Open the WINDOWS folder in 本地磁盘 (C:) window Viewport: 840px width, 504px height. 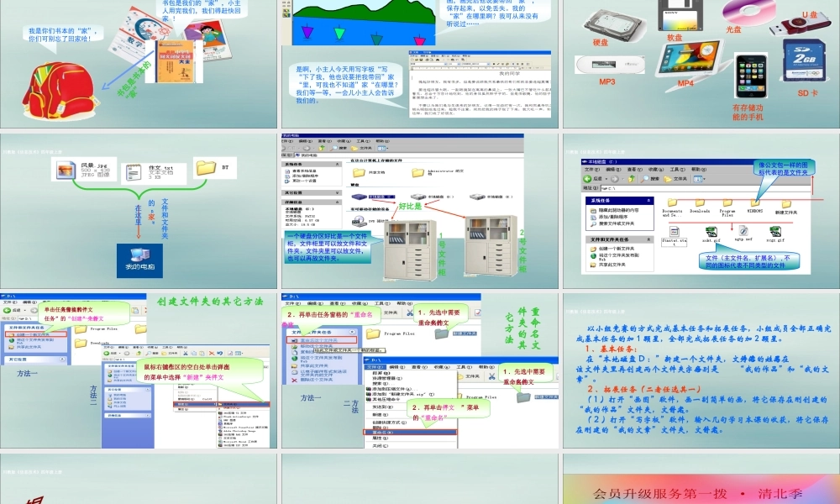(x=755, y=203)
